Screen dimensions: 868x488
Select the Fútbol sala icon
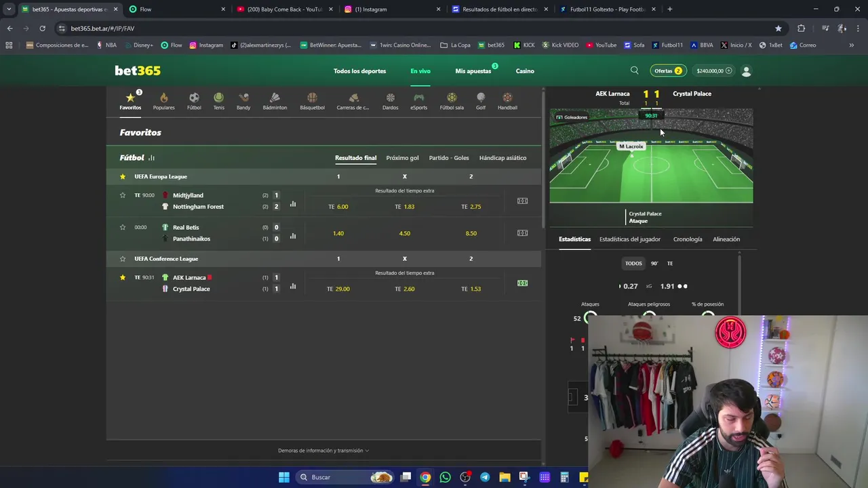point(452,101)
